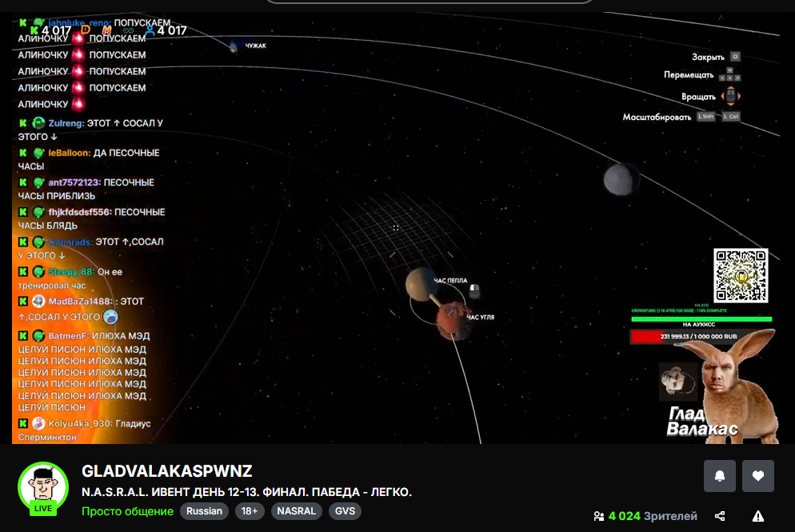Screen dimensions: 795x532
Task: Click the leBalloon chat username
Action: pyautogui.click(x=70, y=153)
